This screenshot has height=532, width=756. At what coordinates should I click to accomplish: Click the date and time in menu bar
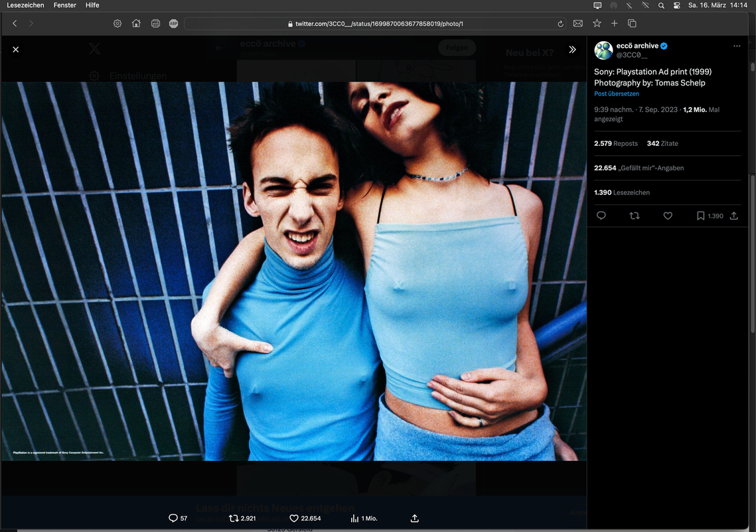pos(718,5)
